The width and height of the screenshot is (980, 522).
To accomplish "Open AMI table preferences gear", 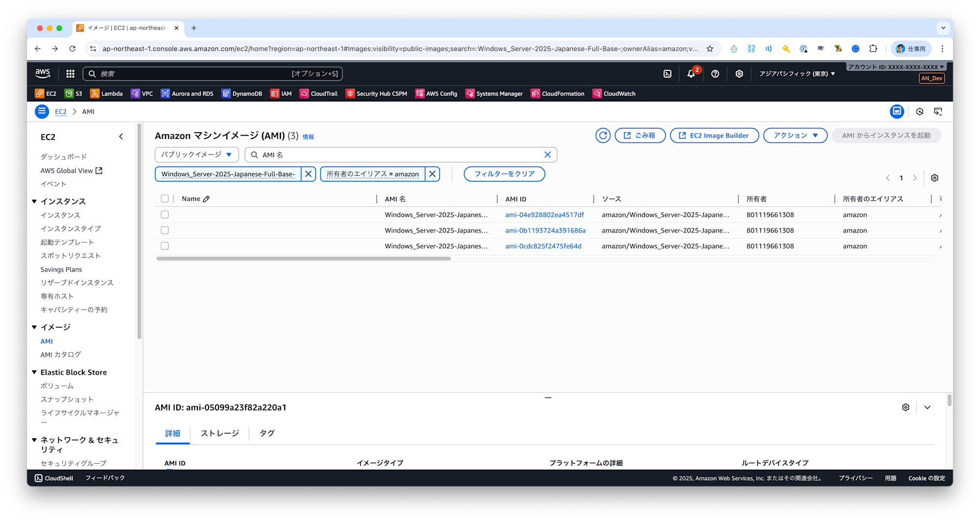I will (x=934, y=178).
